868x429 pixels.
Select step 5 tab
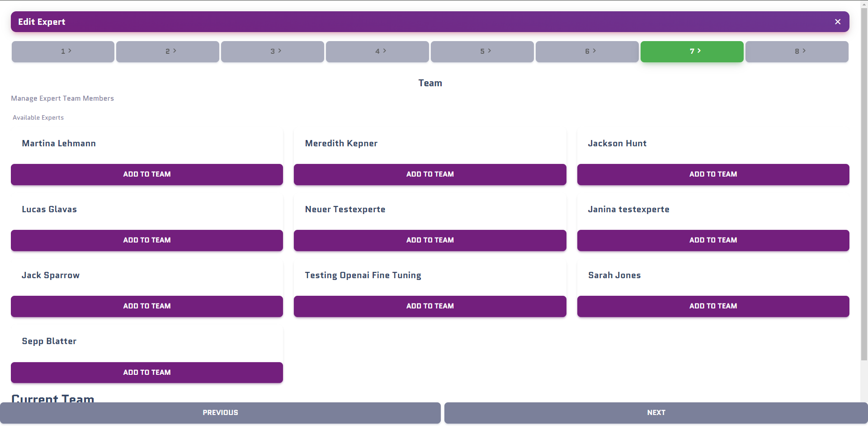click(482, 51)
